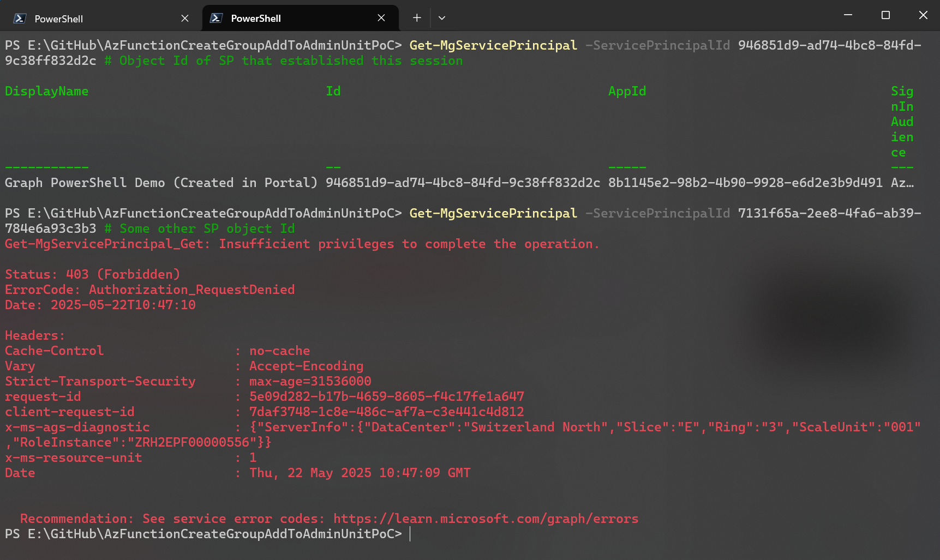The height and width of the screenshot is (560, 940).
Task: Click the truncated 'Az…' SignInAudience value
Action: [902, 183]
